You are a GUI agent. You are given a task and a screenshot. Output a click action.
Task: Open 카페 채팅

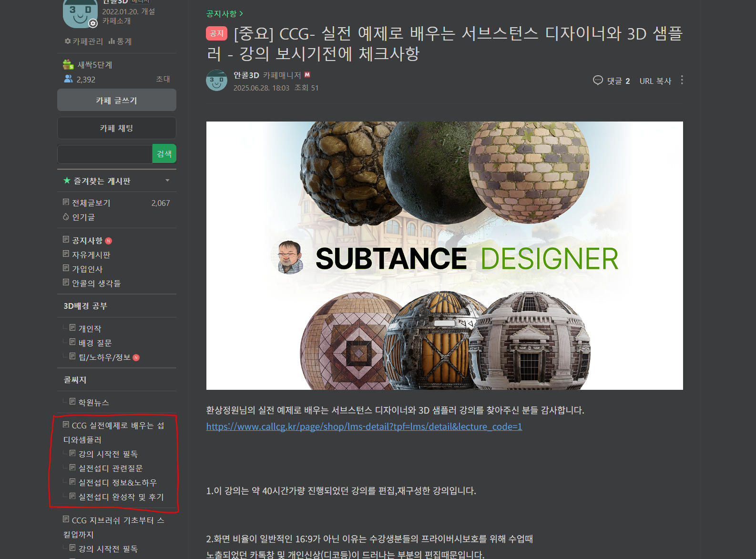[117, 128]
